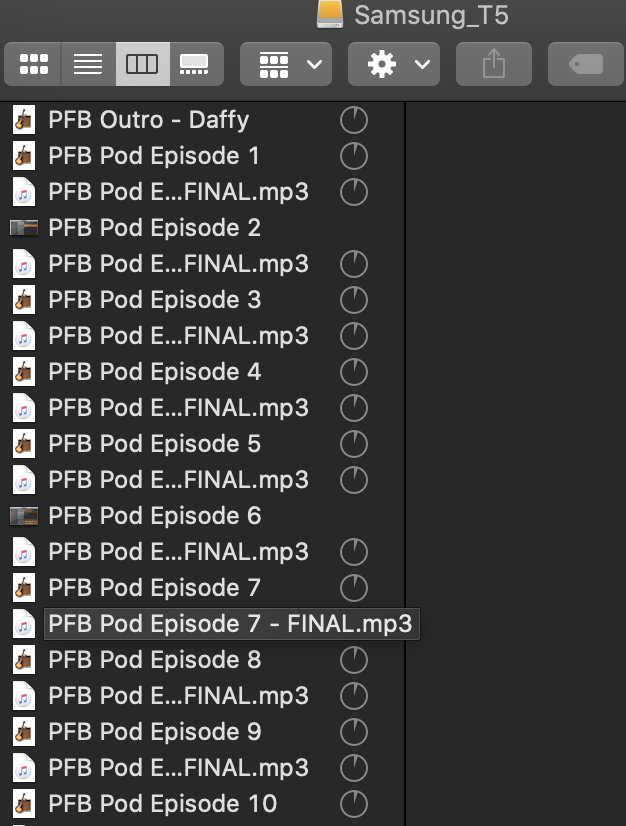Viewport: 626px width, 826px height.
Task: Click PFB Pod Episode 6 folder icon
Action: point(24,516)
